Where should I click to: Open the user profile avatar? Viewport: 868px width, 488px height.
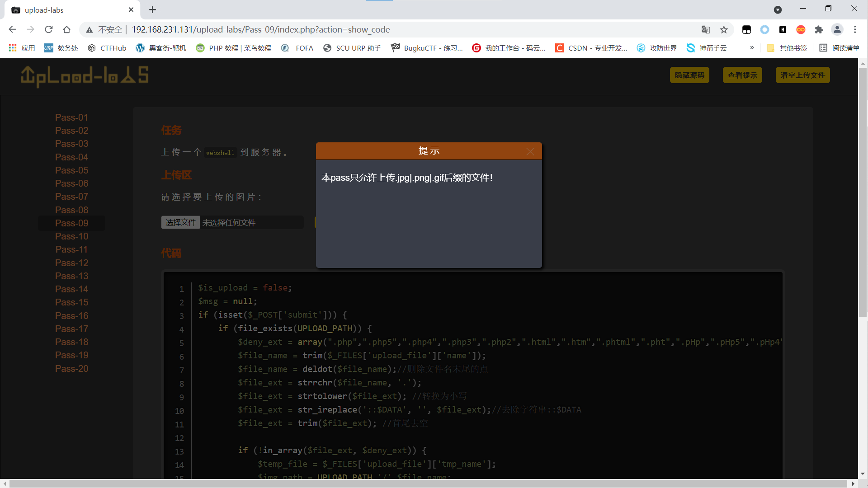837,29
